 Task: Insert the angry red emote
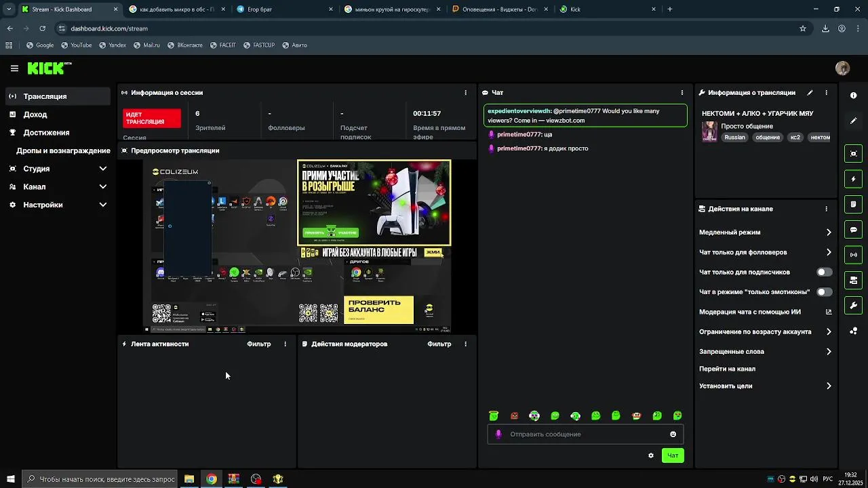pyautogui.click(x=515, y=416)
